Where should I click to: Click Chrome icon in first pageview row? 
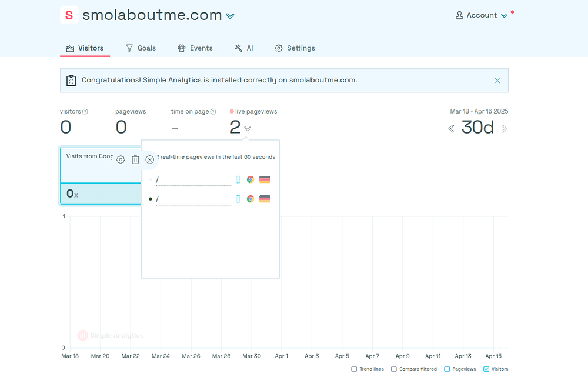[x=250, y=180]
